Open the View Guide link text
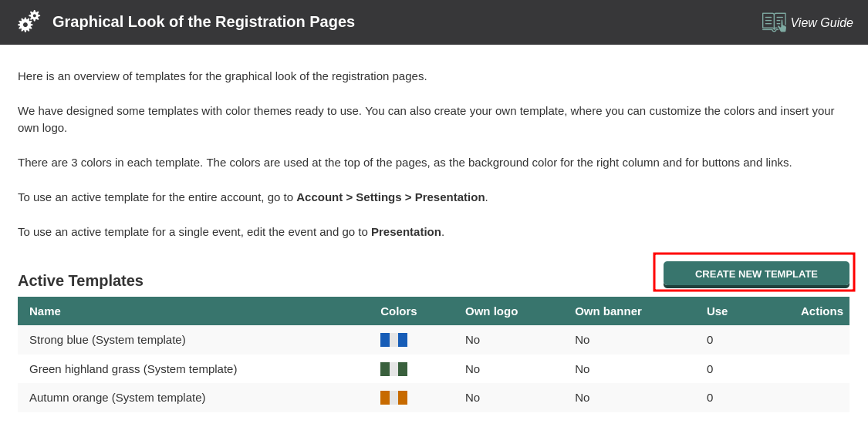 (821, 23)
